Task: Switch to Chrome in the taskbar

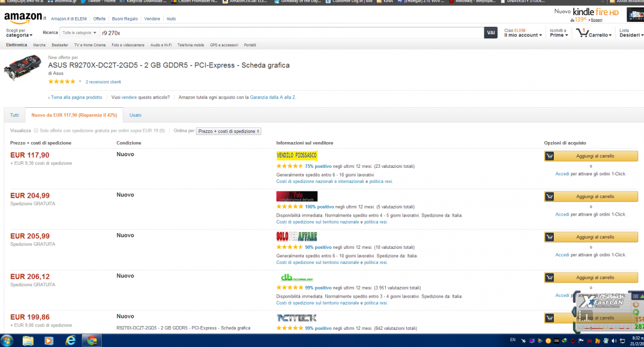Action: pyautogui.click(x=92, y=341)
